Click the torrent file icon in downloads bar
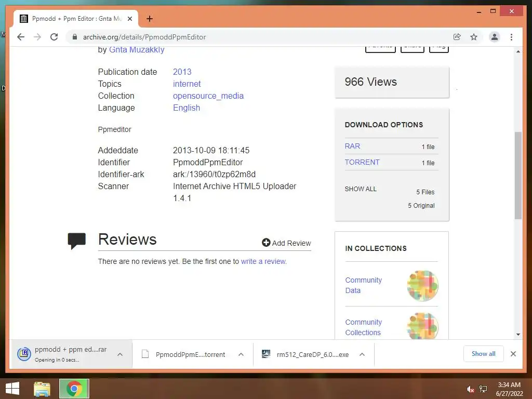 145,354
